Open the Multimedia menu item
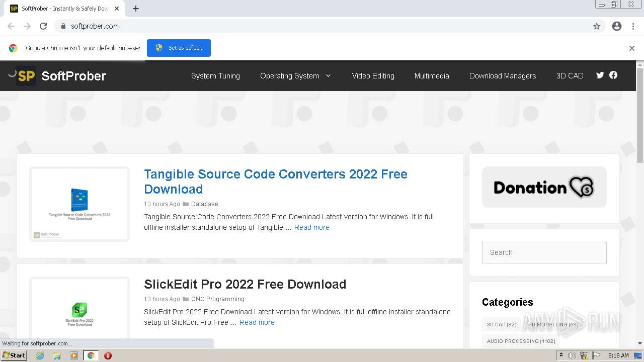This screenshot has width=644, height=362. tap(432, 76)
